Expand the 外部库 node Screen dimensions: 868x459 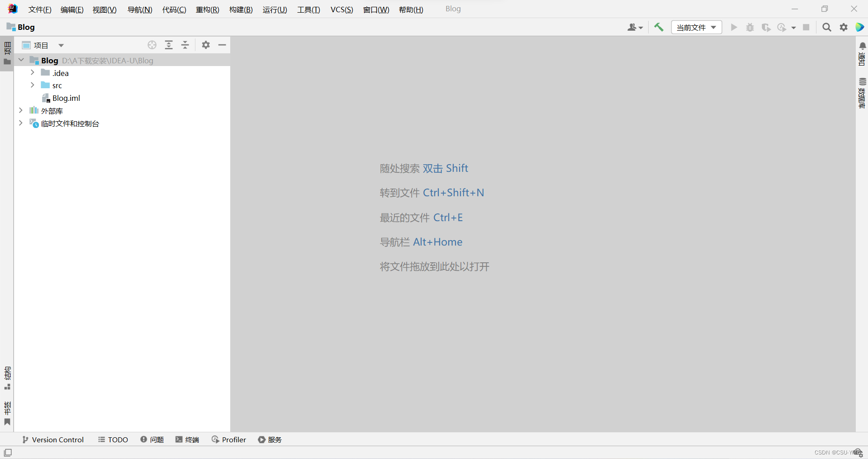(x=21, y=110)
